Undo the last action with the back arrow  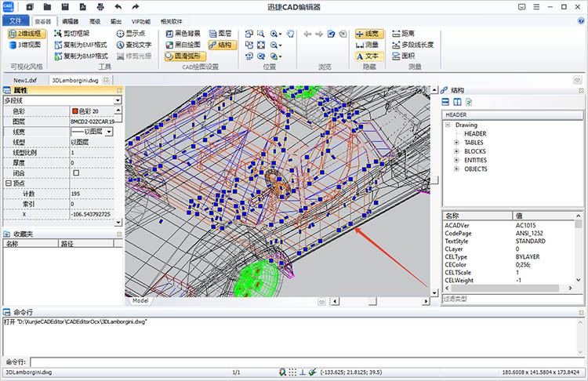click(x=118, y=7)
